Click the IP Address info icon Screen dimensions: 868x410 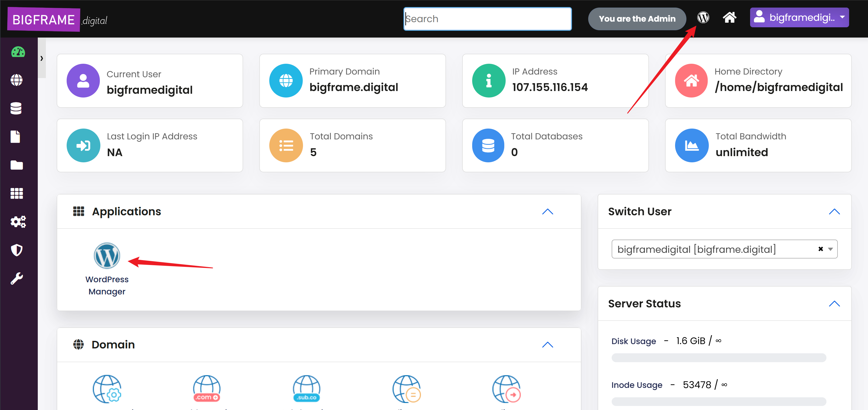click(x=489, y=80)
